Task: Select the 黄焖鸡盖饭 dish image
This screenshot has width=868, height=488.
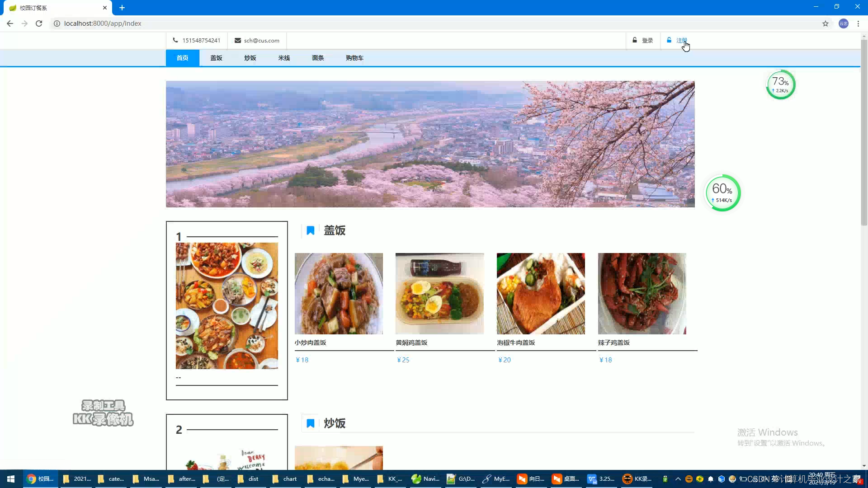Action: (439, 294)
